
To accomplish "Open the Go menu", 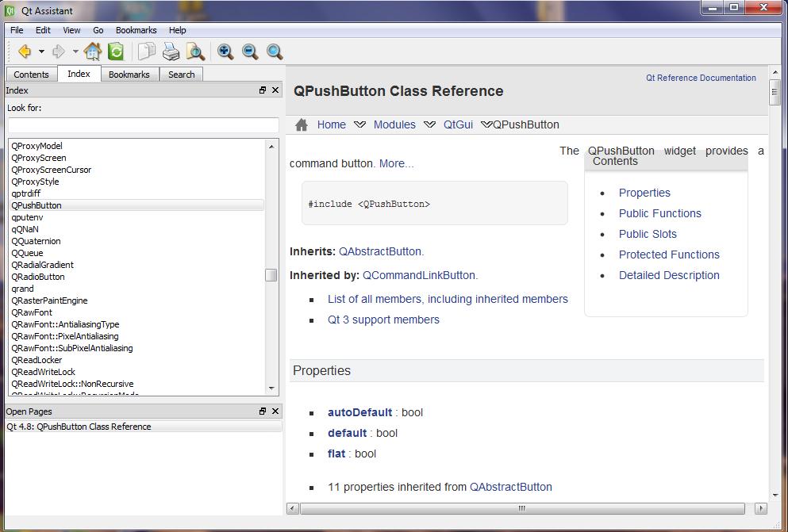I will (98, 30).
